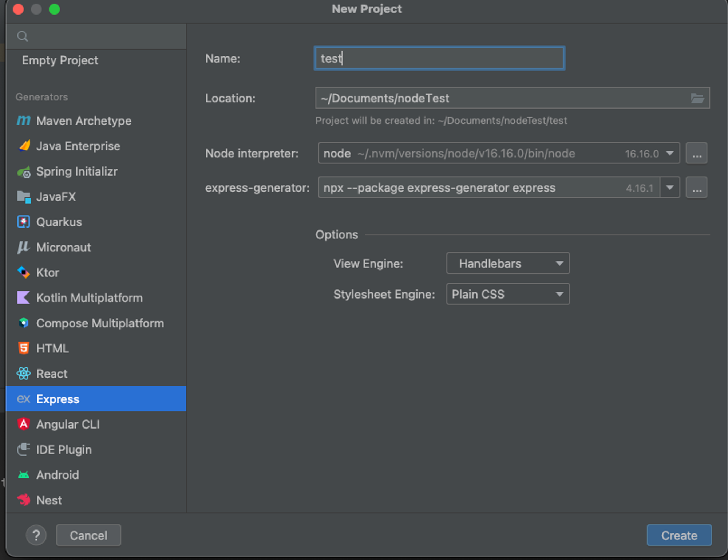Open the View Engine Handlebars dropdown
728x560 pixels.
pos(508,263)
